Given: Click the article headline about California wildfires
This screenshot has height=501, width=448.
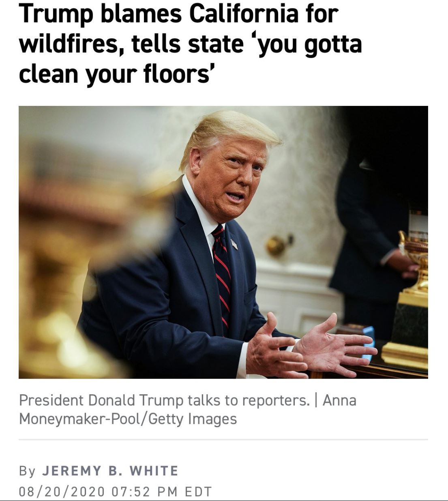Looking at the screenshot, I should tap(191, 43).
